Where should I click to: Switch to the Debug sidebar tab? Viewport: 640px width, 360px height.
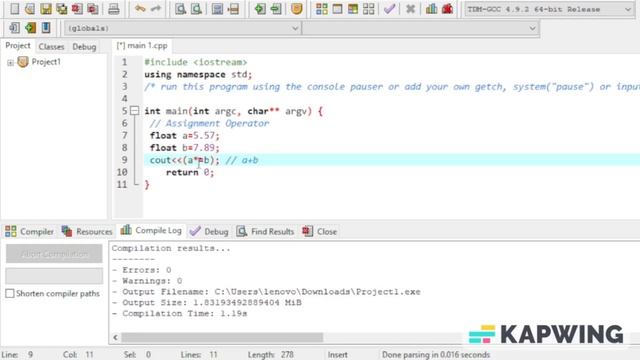tap(84, 47)
